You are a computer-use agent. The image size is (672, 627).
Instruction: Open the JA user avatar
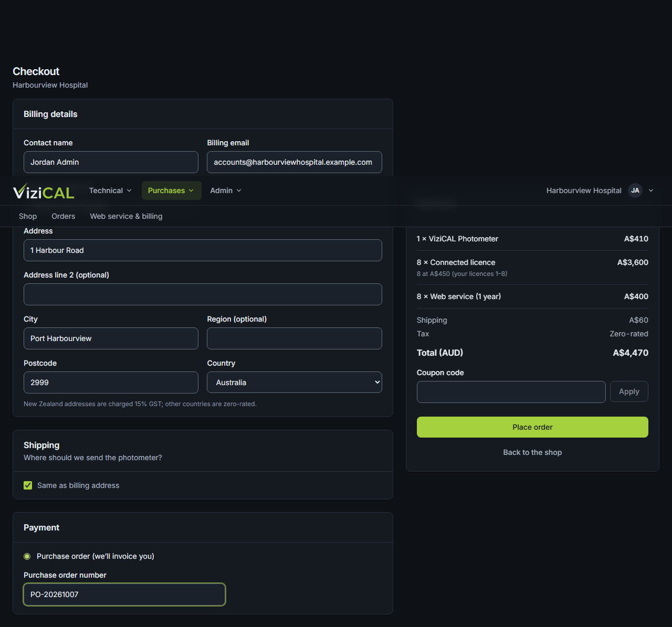coord(635,190)
